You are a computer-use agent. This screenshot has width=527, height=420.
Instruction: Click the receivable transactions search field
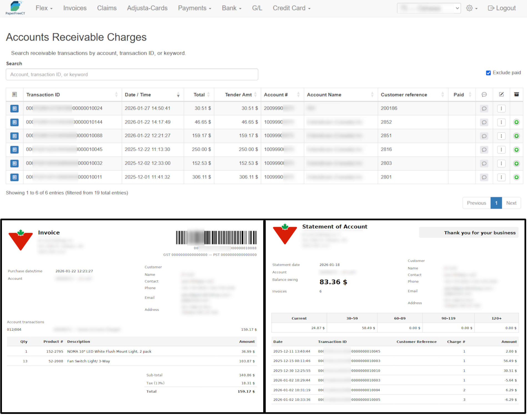click(x=132, y=74)
